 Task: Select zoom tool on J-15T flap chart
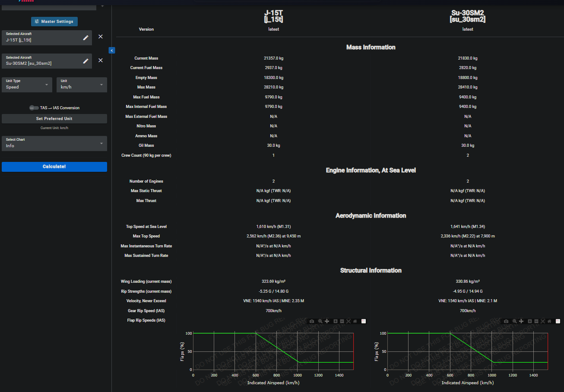pos(320,321)
